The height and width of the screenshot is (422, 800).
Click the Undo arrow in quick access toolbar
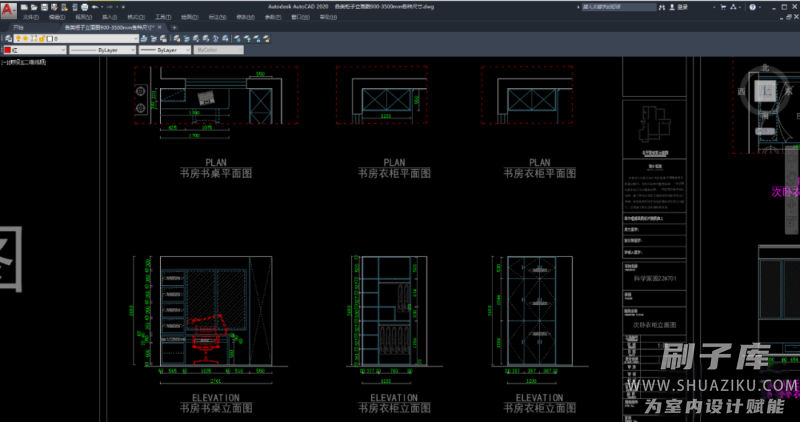tap(93, 6)
